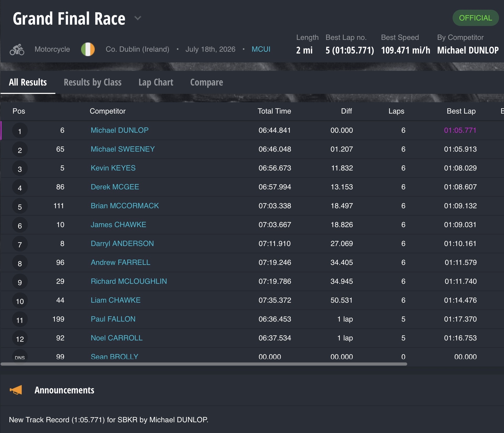
Task: Open Richard MCLOUGHLIN competitor link
Action: [x=129, y=281]
